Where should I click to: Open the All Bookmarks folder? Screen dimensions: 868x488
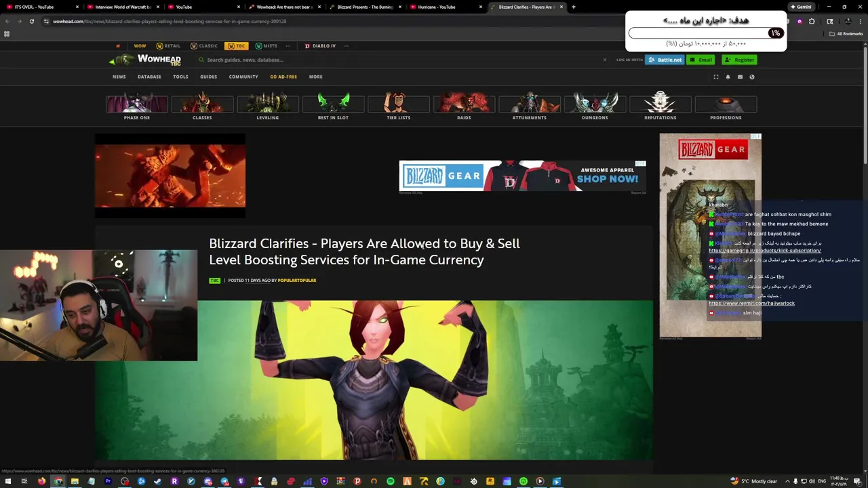pyautogui.click(x=846, y=34)
